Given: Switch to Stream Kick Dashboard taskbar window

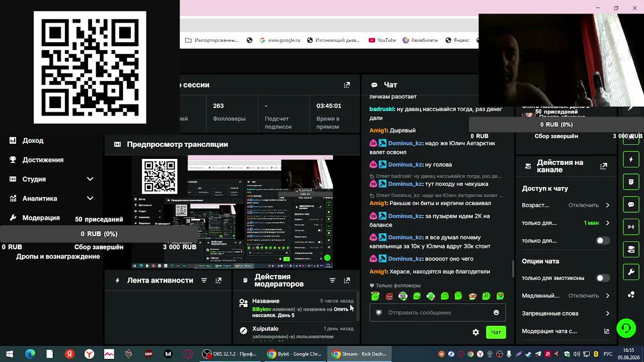Looking at the screenshot, I should coord(360,354).
